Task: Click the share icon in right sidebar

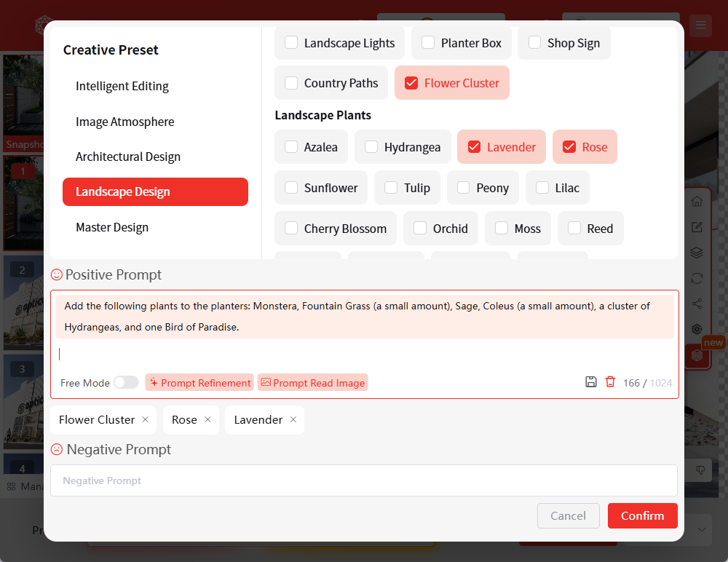Action: click(x=697, y=304)
